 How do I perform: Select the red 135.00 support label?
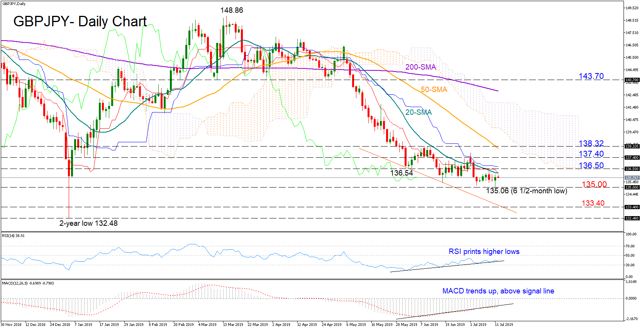point(594,184)
